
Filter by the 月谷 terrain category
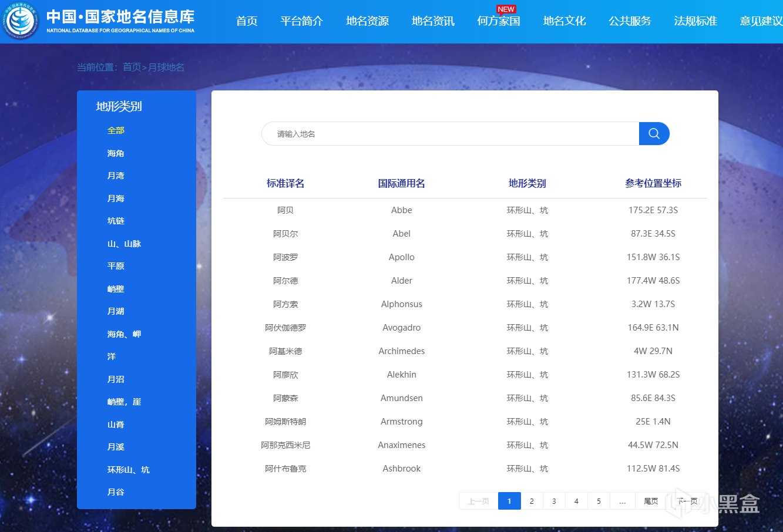(116, 492)
